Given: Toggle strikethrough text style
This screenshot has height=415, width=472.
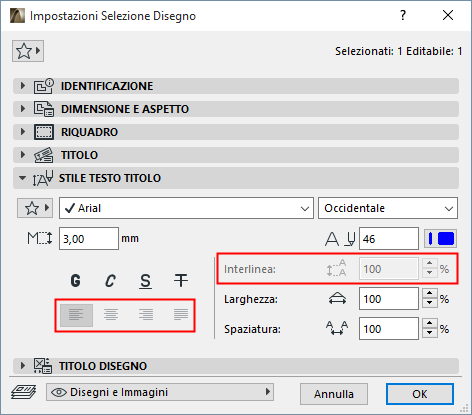Looking at the screenshot, I should click(181, 281).
